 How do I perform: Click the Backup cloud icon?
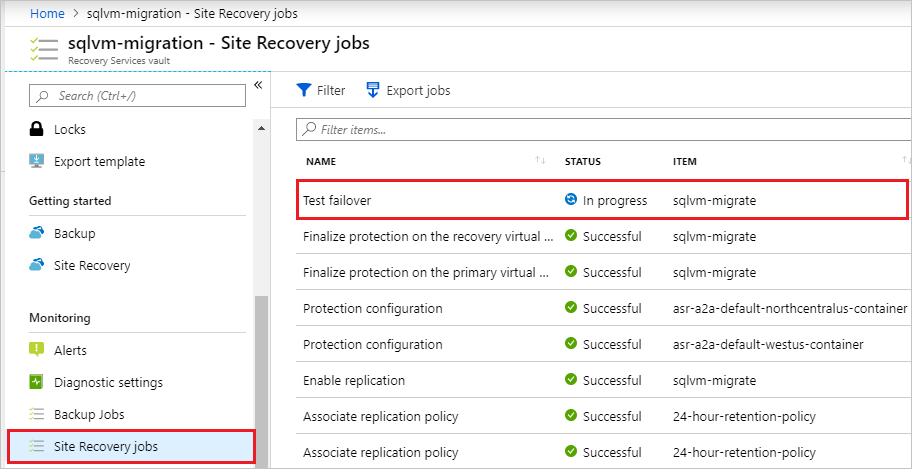[x=37, y=233]
